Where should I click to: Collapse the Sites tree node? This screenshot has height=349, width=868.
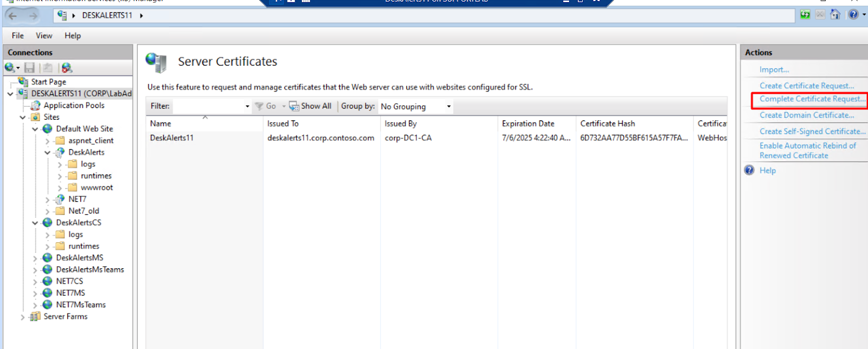pos(23,118)
